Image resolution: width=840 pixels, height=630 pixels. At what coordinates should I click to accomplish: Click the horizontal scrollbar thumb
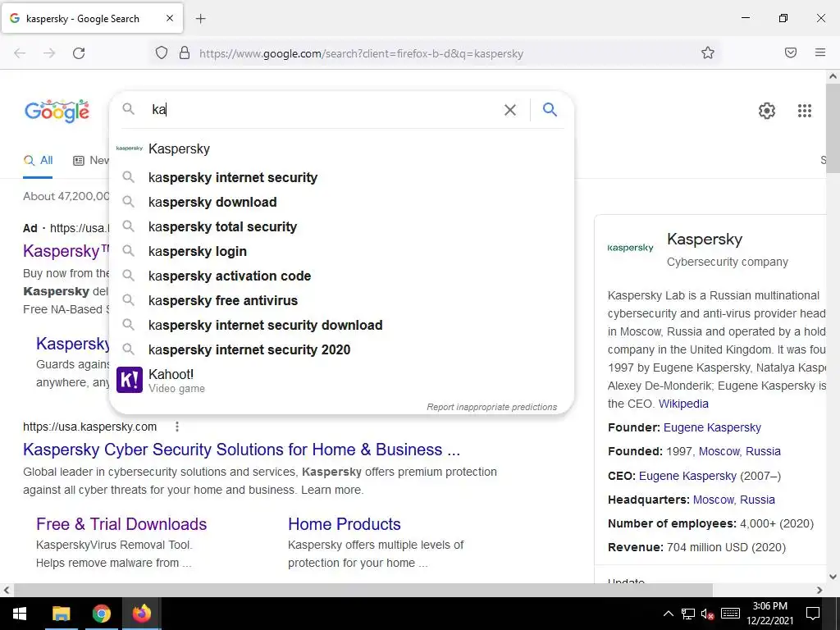(363, 590)
